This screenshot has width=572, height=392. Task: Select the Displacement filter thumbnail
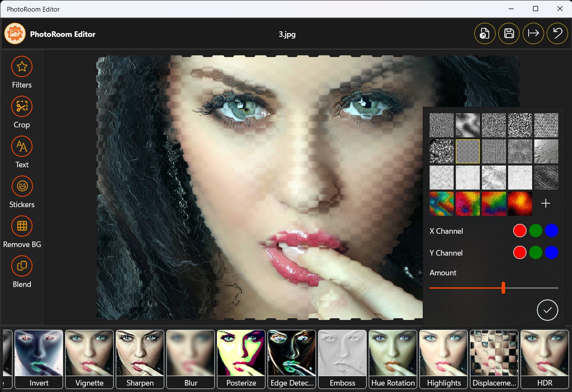(x=494, y=359)
